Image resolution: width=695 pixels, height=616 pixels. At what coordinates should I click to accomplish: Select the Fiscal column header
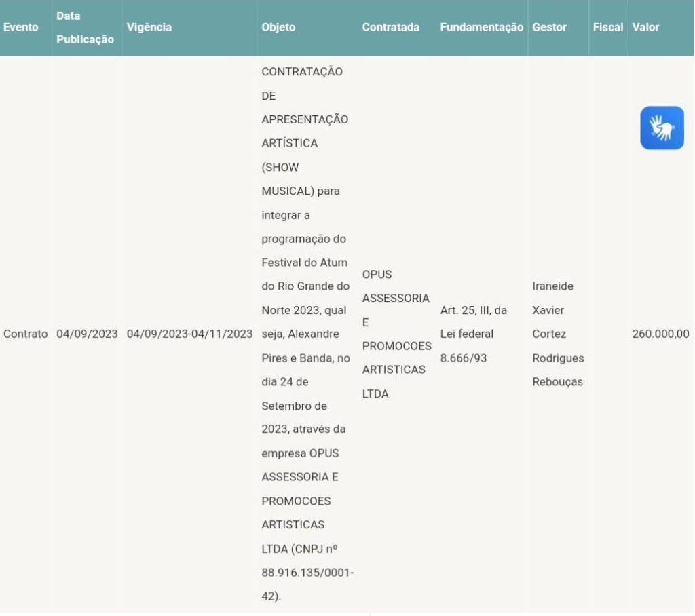pyautogui.click(x=608, y=27)
